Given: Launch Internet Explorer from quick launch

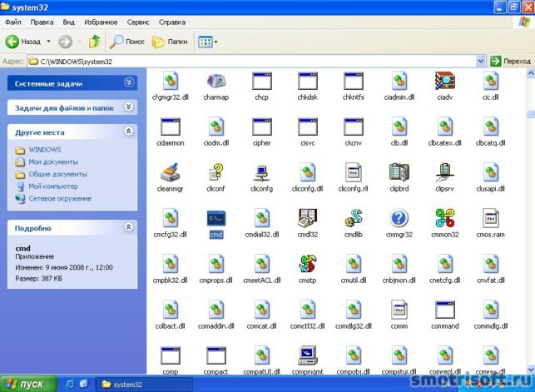Looking at the screenshot, I should 70,385.
